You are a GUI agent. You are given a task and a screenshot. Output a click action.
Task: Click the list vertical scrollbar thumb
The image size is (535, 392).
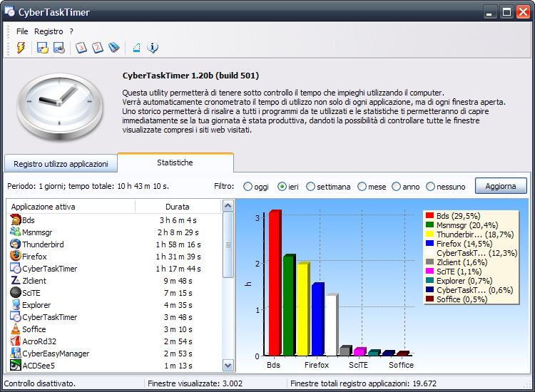tap(228, 244)
